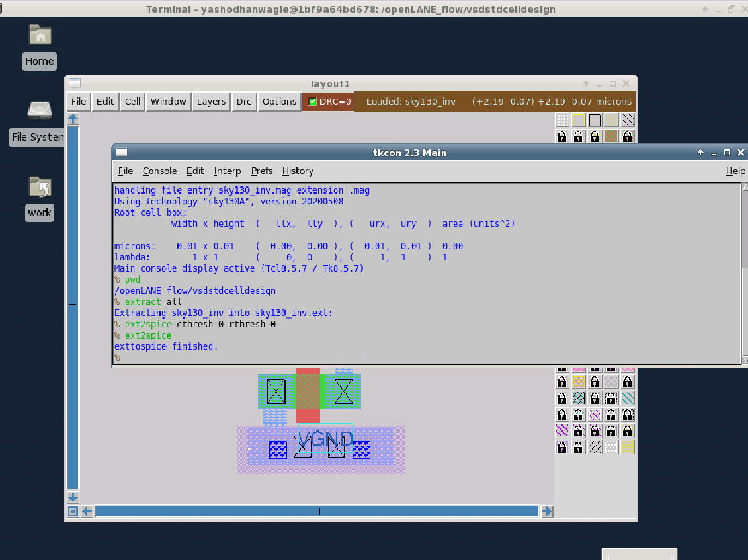This screenshot has width=748, height=560.
Task: Open the Interp menu
Action: 227,171
